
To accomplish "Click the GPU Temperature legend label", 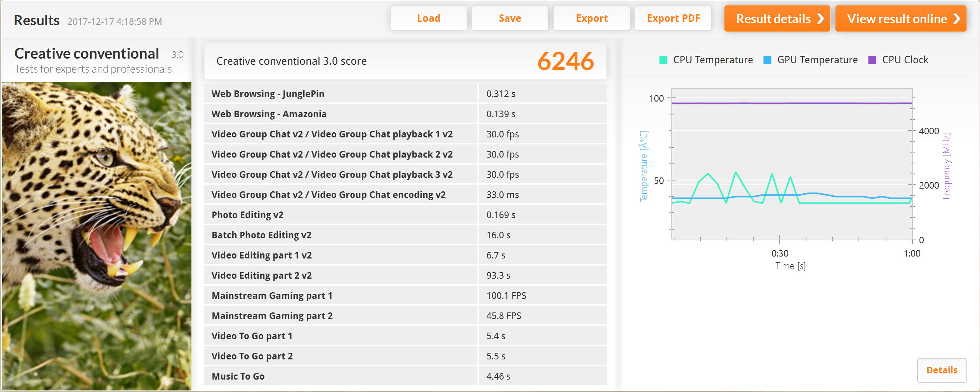I will point(817,60).
